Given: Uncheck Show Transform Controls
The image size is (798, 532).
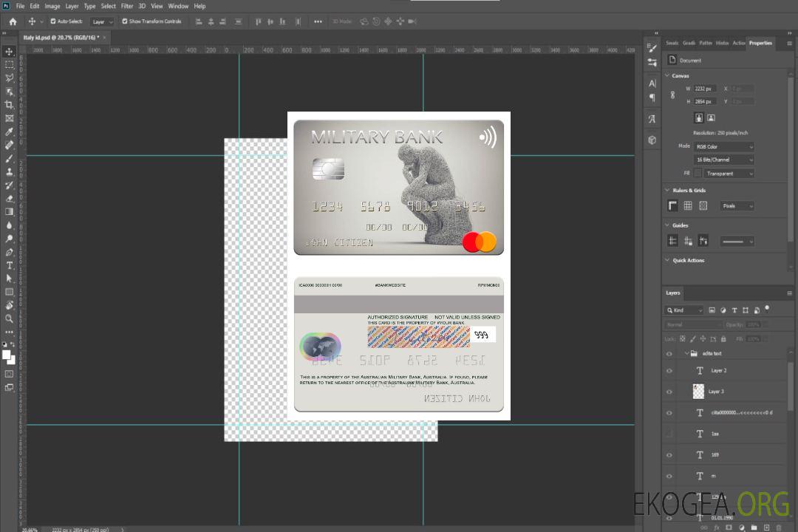Looking at the screenshot, I should pyautogui.click(x=125, y=21).
